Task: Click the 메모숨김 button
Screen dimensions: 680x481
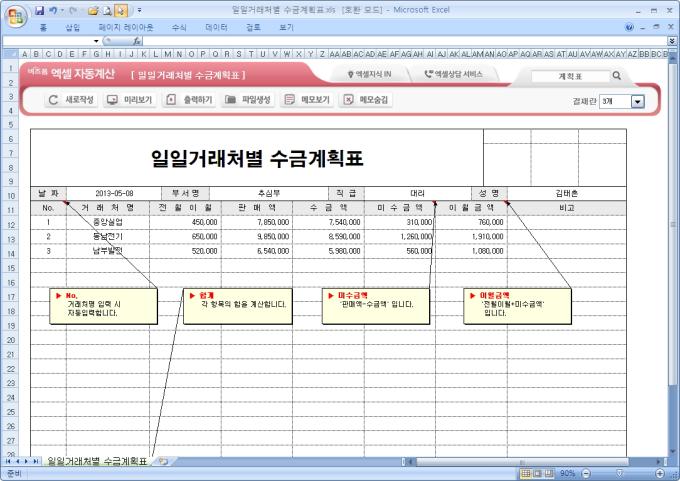Action: point(366,100)
